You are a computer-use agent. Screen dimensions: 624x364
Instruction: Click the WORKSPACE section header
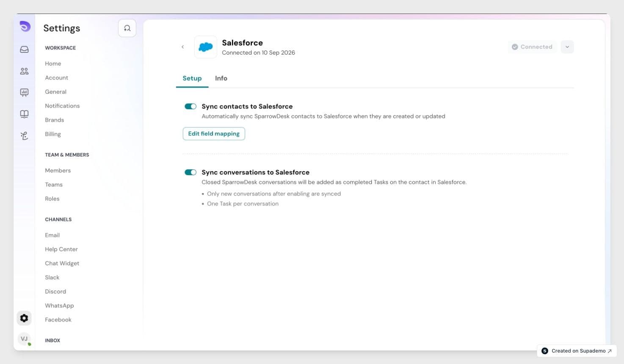[x=61, y=48]
